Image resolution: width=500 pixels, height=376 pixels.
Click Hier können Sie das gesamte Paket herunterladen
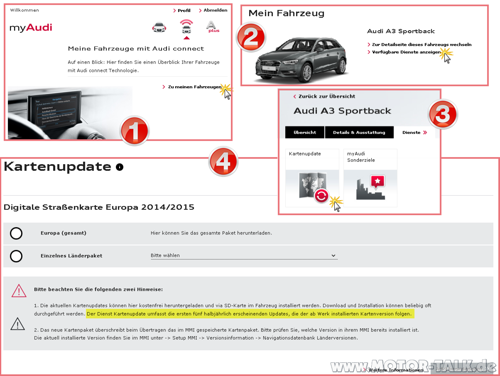[x=211, y=233]
